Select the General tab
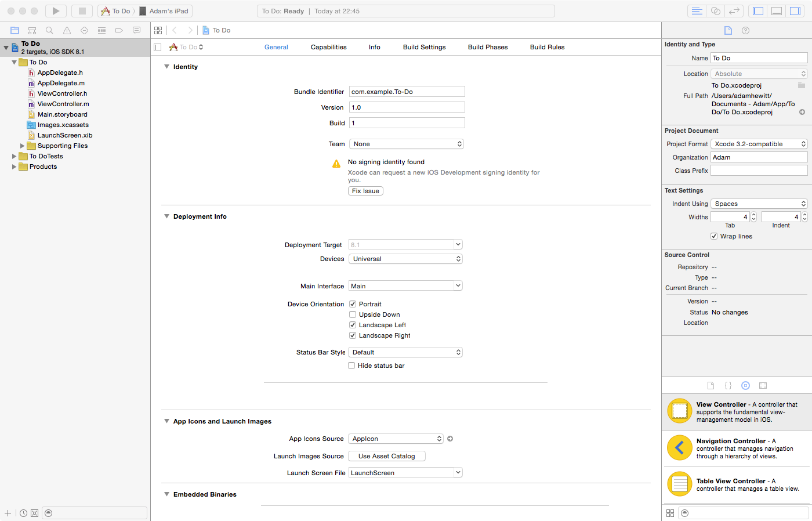Screen dimensions: 812x521 click(276, 47)
